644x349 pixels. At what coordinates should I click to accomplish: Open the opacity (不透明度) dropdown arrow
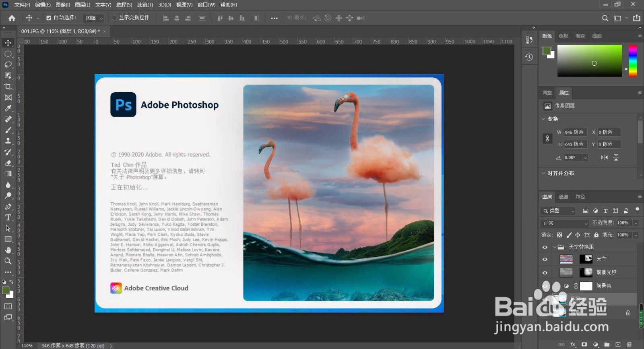[636, 223]
